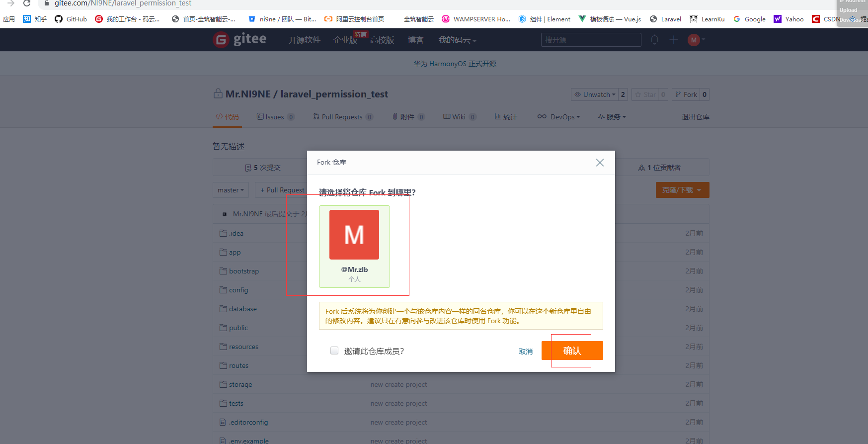
Task: Cancel the fork via 取消 link
Action: pyautogui.click(x=526, y=352)
